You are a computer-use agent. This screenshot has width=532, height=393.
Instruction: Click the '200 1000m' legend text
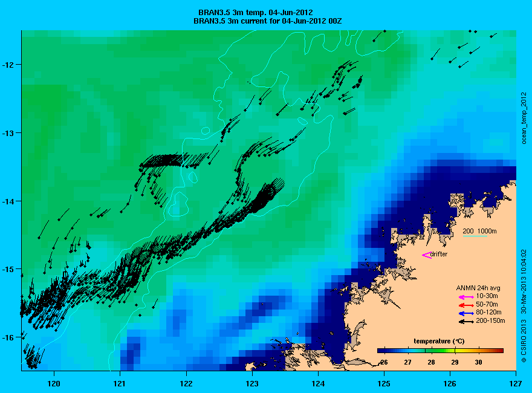click(x=480, y=231)
